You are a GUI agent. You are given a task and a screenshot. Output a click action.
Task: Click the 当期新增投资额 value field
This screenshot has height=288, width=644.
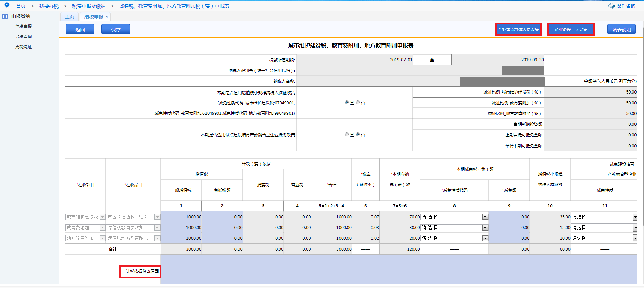point(590,124)
